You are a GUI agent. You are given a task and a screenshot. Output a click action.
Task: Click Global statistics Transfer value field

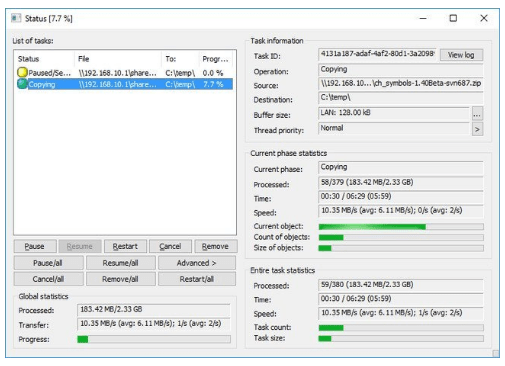[154, 324]
